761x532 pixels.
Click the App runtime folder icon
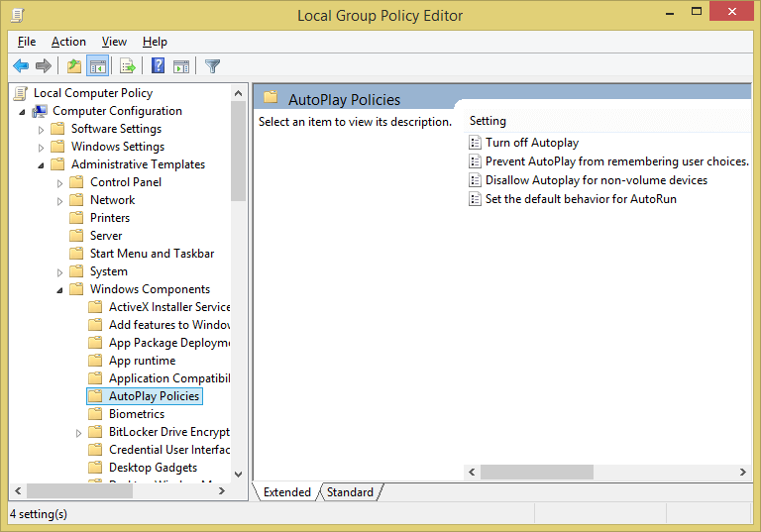(95, 361)
